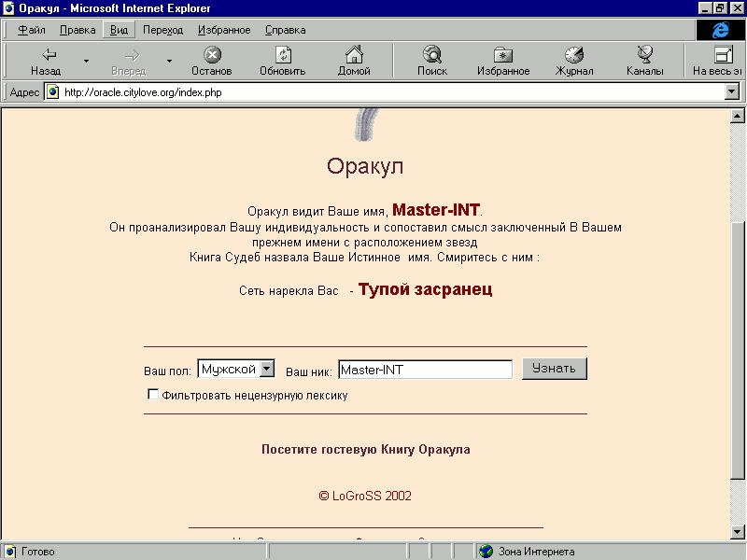Viewport: 747px width, 560px height.
Task: Click the Узнать button
Action: tap(554, 369)
